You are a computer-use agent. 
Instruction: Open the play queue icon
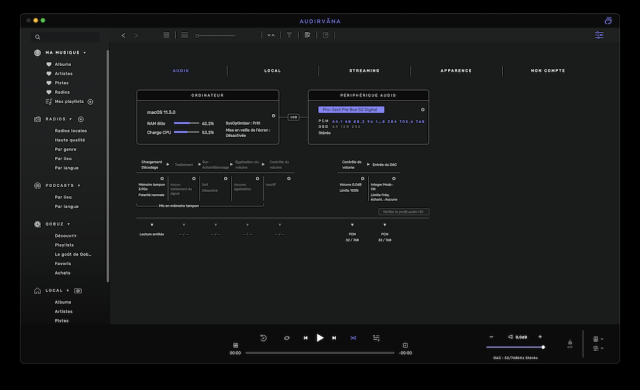click(x=376, y=338)
